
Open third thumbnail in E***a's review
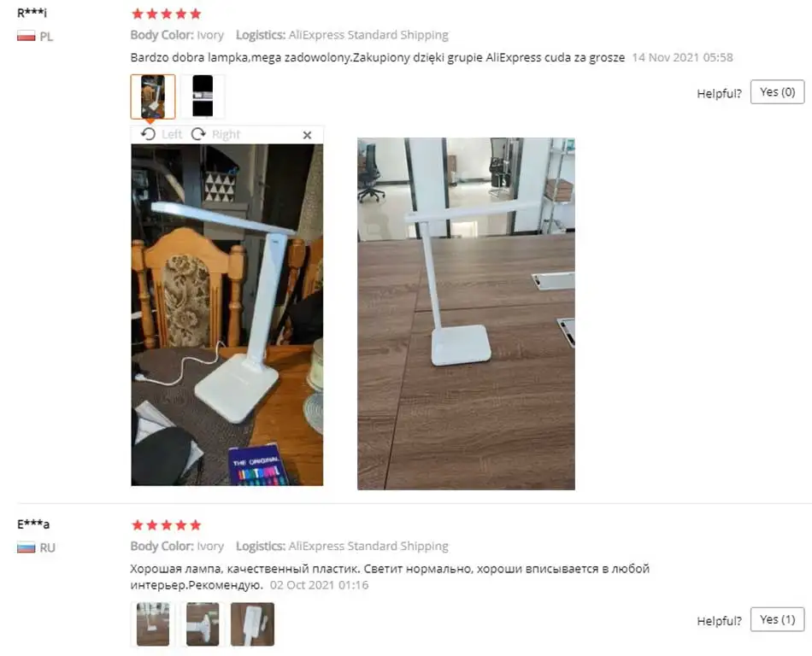[x=252, y=624]
